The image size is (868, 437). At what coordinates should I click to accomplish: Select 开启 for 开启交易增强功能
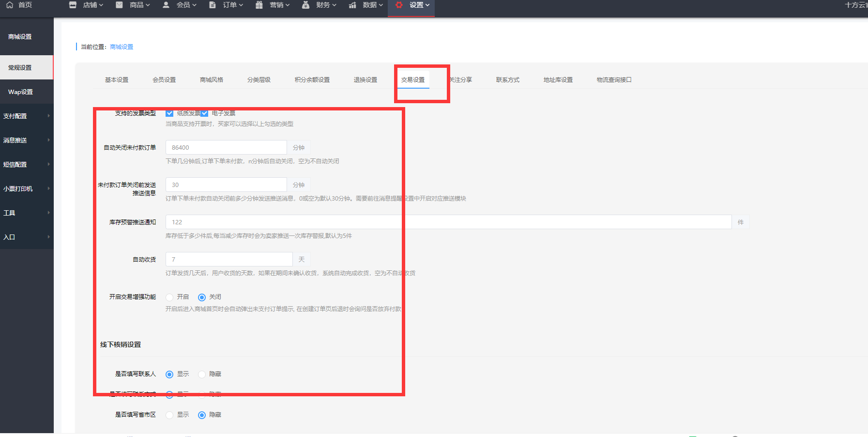click(169, 297)
